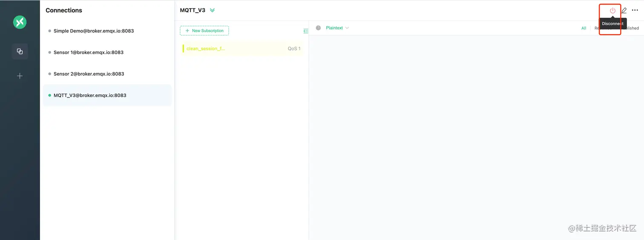This screenshot has height=240, width=644.
Task: Select MQTT_V3@broker.emqx.io:8083 connection
Action: (107, 95)
